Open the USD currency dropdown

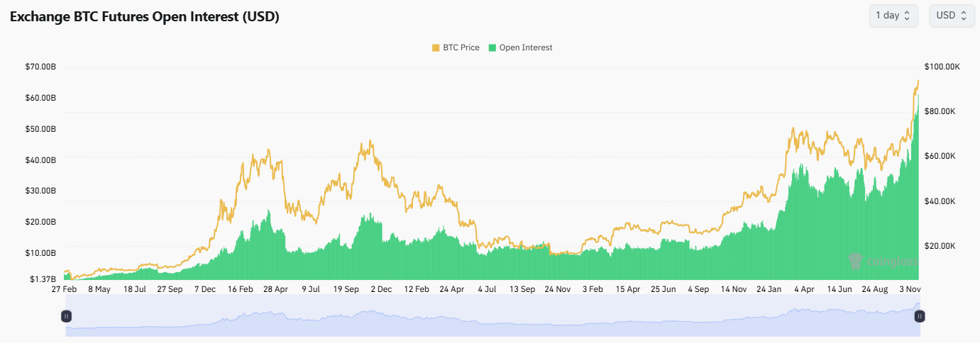pos(952,16)
